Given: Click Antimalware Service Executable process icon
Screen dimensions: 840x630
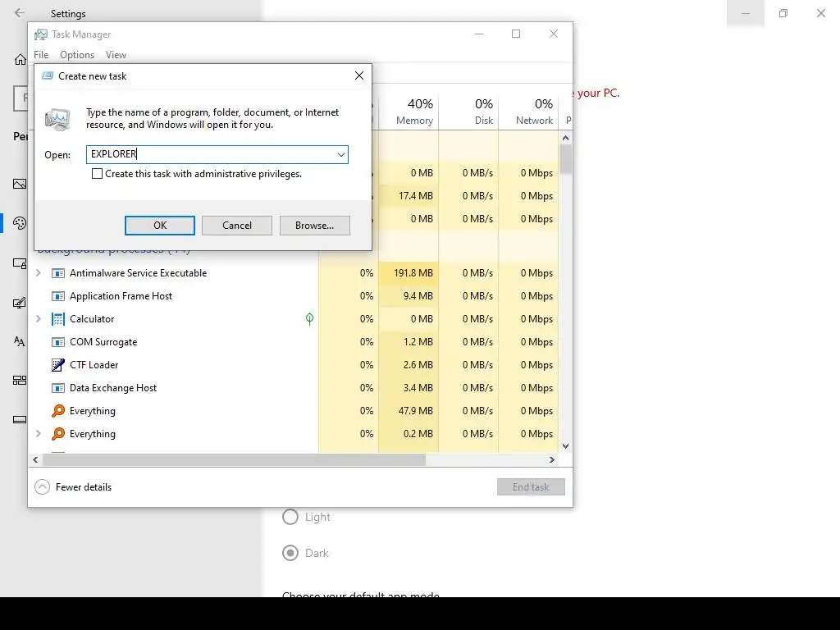Looking at the screenshot, I should click(x=58, y=273).
